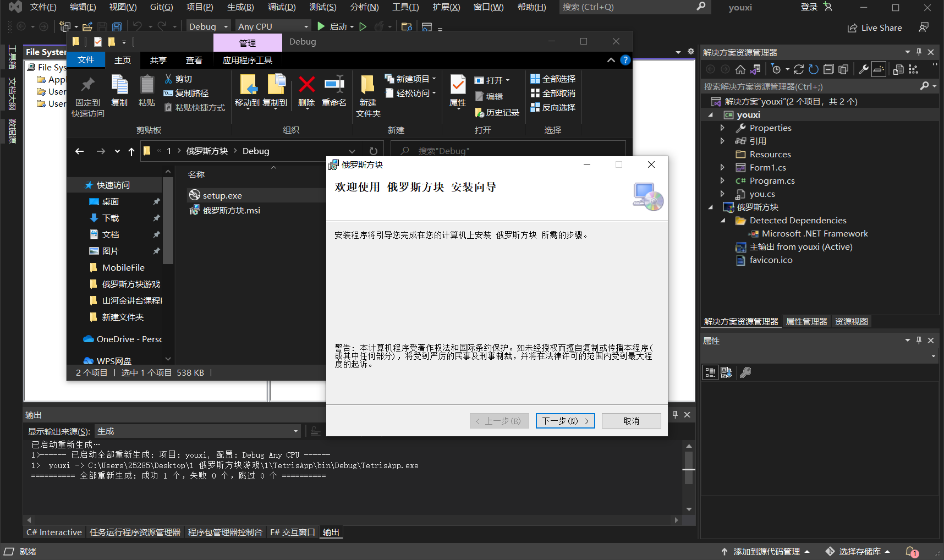Click the red Delete (删除) icon in Explorer ribbon
This screenshot has width=944, height=560.
click(x=306, y=85)
